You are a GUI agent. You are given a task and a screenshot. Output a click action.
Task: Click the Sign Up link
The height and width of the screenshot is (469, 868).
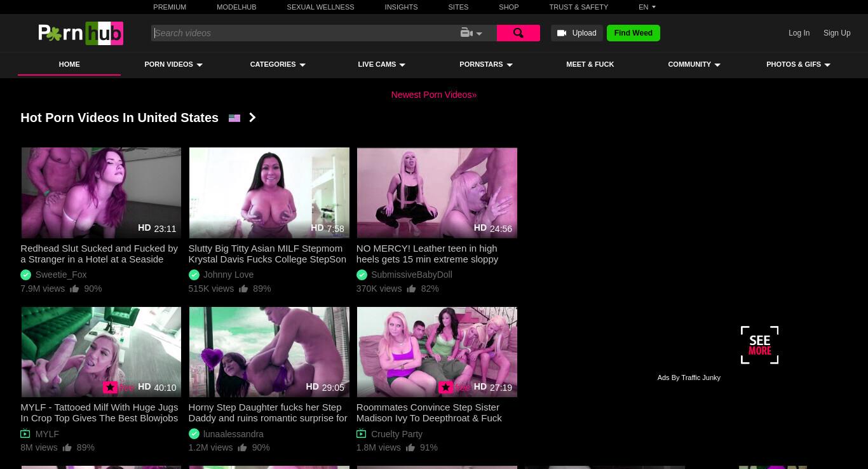[837, 33]
